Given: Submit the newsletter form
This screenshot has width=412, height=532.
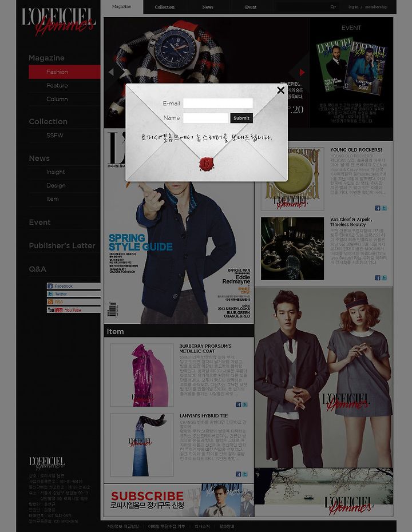Looking at the screenshot, I should click(241, 118).
